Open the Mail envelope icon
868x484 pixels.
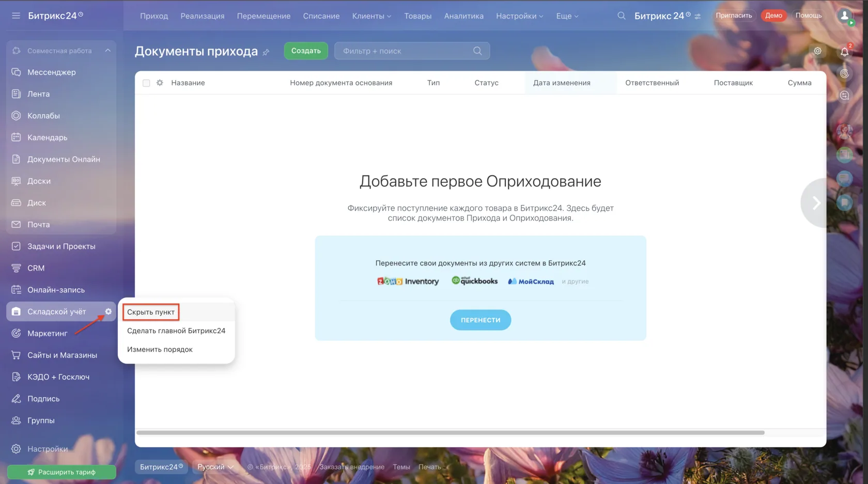pos(16,225)
